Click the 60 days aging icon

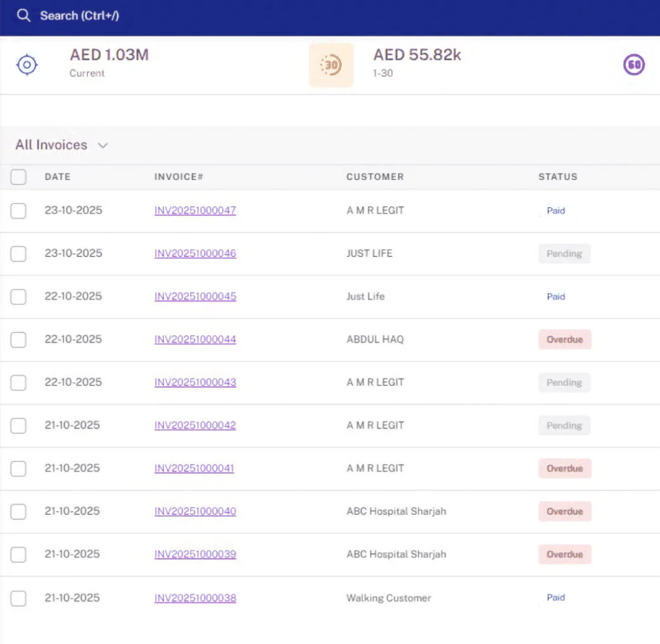[633, 65]
